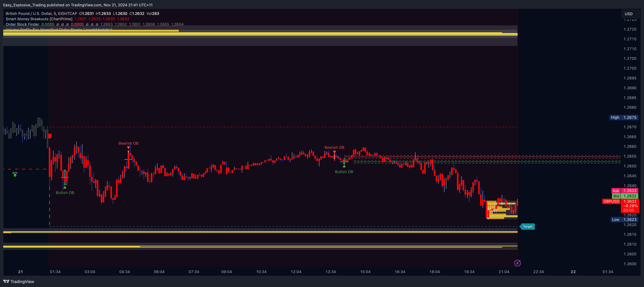Open the USD currency selector

pos(630,14)
